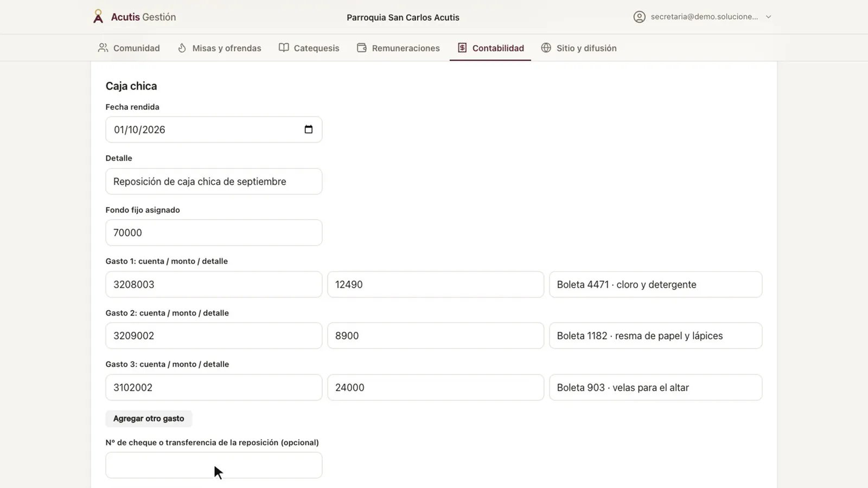Click the Boleta 903 detalle field

click(655, 387)
